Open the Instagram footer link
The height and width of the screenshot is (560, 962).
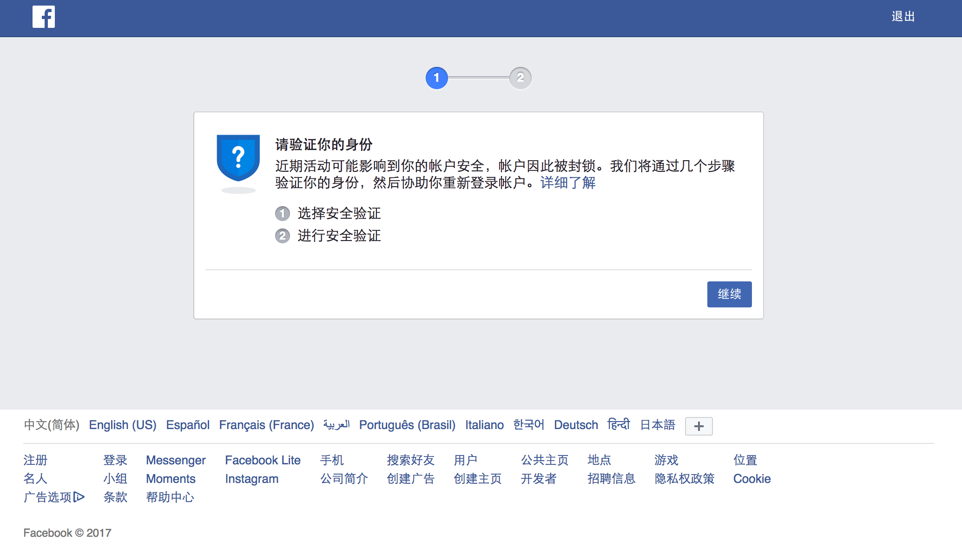[x=251, y=479]
